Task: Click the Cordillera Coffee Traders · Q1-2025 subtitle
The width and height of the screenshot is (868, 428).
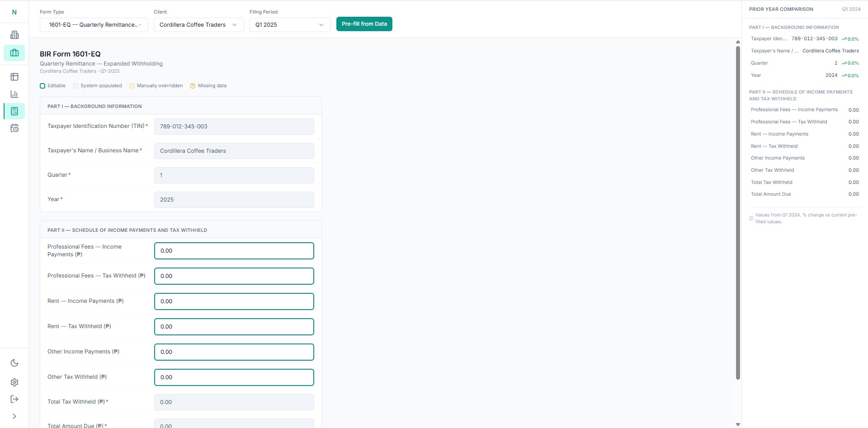Action: pos(80,71)
